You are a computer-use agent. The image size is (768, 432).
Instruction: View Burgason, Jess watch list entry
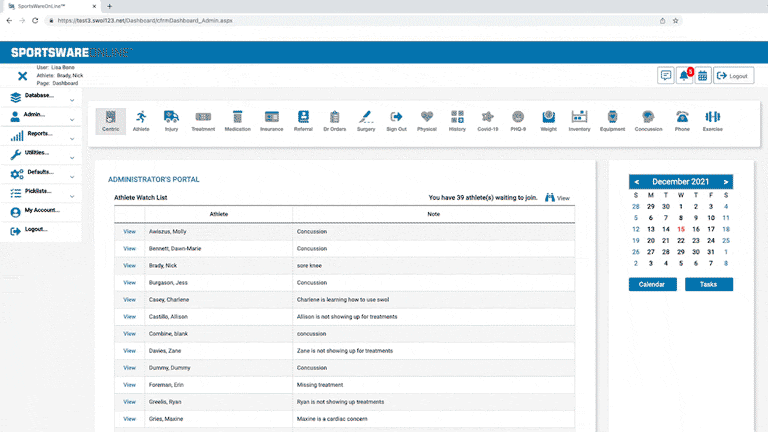[129, 283]
